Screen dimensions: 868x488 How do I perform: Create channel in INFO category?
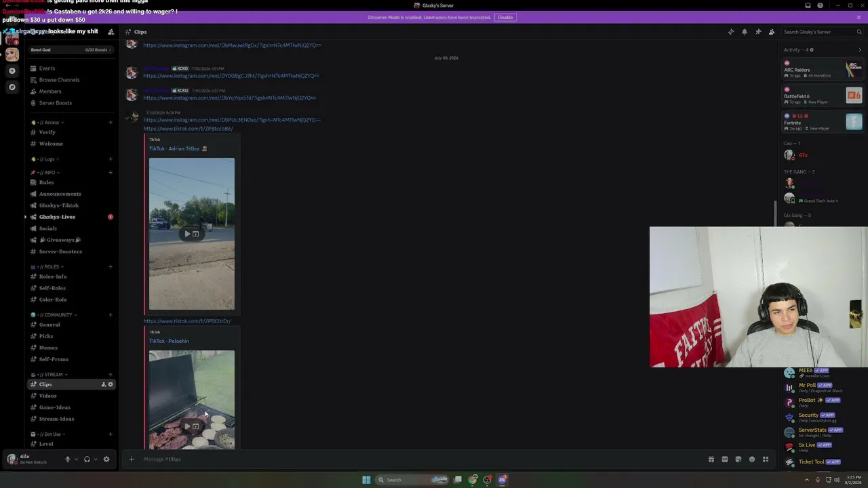(x=111, y=172)
